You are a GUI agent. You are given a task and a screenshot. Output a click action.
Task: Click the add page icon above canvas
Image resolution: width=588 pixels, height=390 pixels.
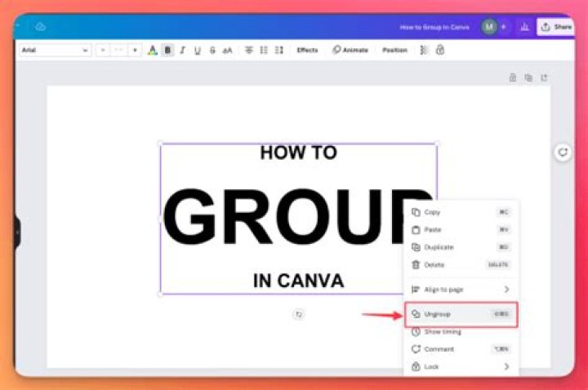[x=544, y=78]
